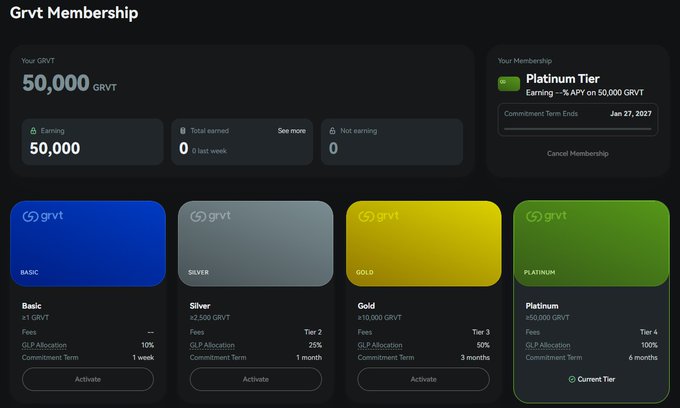Image resolution: width=680 pixels, height=408 pixels.
Task: Click the Not earning 0 value
Action: pos(333,148)
